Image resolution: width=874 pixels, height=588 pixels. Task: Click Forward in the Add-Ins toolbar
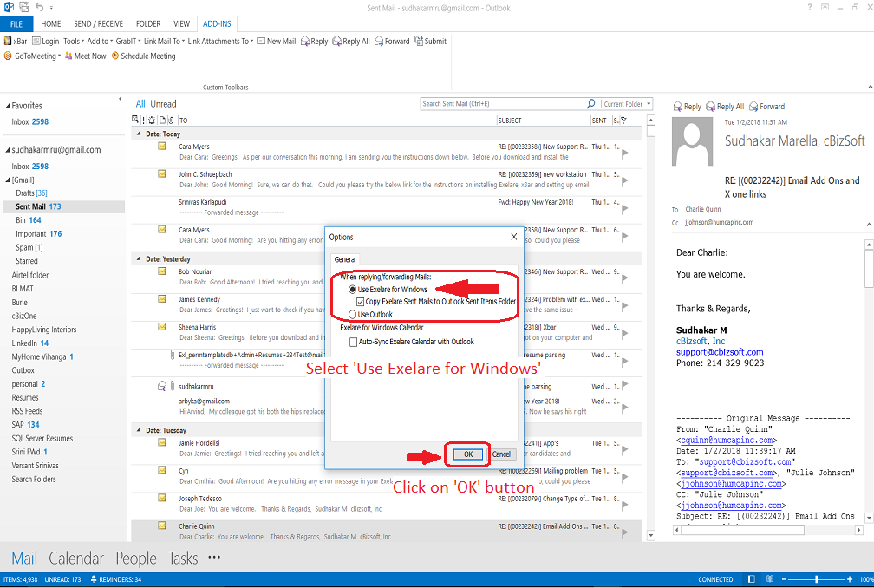[392, 42]
